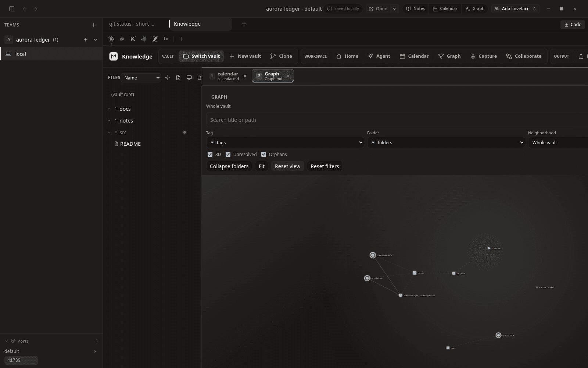Screen dimensions: 588x368
Task: Add a new team with plus icon
Action: point(94,25)
